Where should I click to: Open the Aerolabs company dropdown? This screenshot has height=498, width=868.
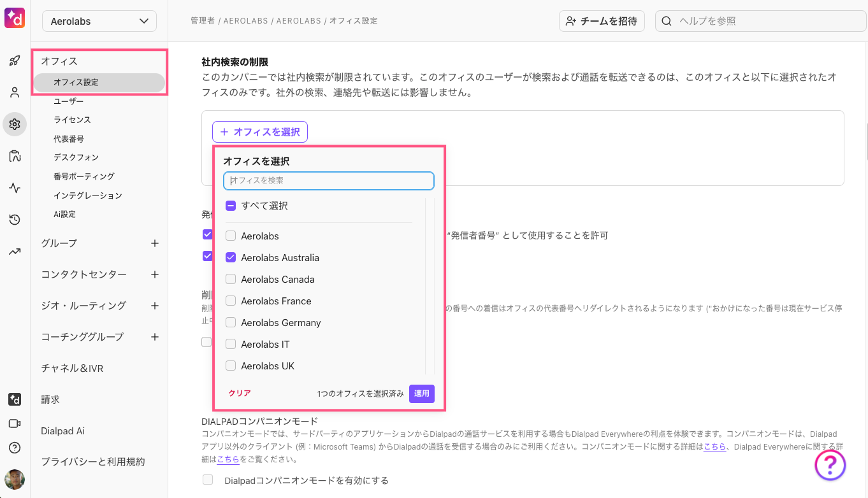click(99, 21)
